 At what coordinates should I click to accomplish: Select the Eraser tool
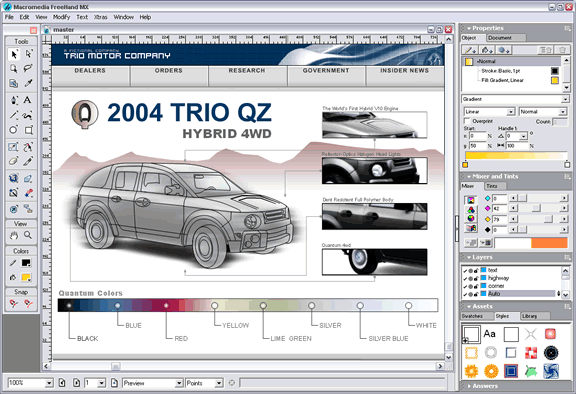click(x=14, y=161)
